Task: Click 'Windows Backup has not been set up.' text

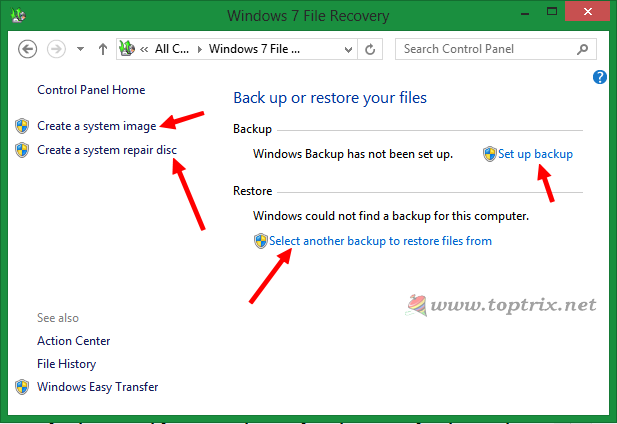Action: [353, 154]
